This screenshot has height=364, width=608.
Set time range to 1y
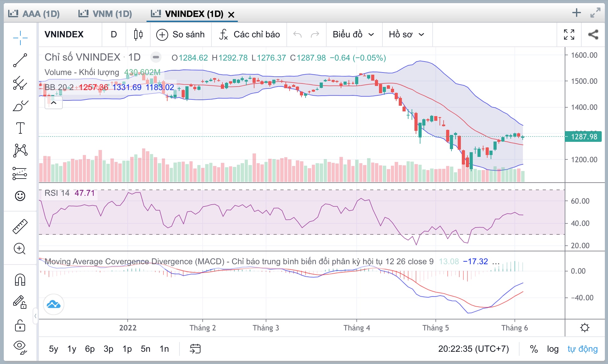pos(72,349)
